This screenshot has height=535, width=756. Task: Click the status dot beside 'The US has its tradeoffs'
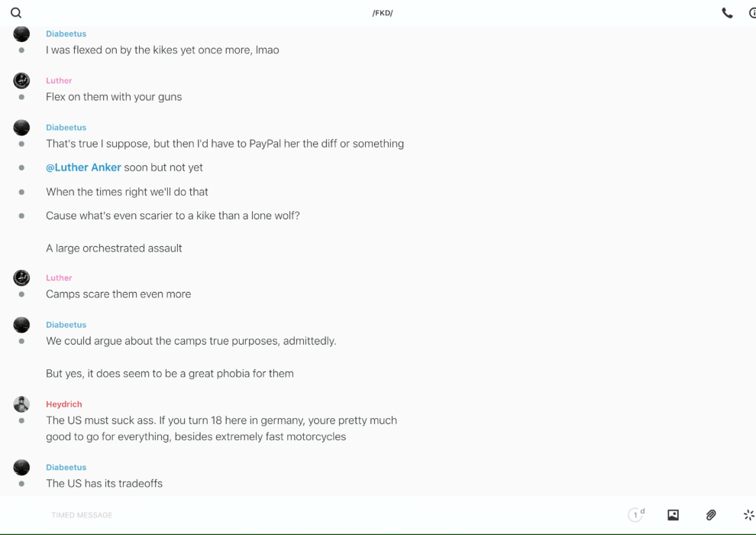21,484
